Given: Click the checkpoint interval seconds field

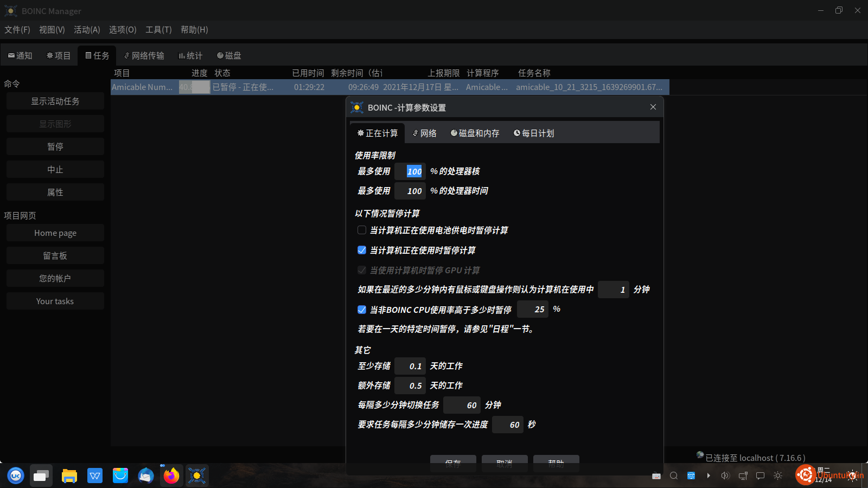Looking at the screenshot, I should click(x=508, y=425).
